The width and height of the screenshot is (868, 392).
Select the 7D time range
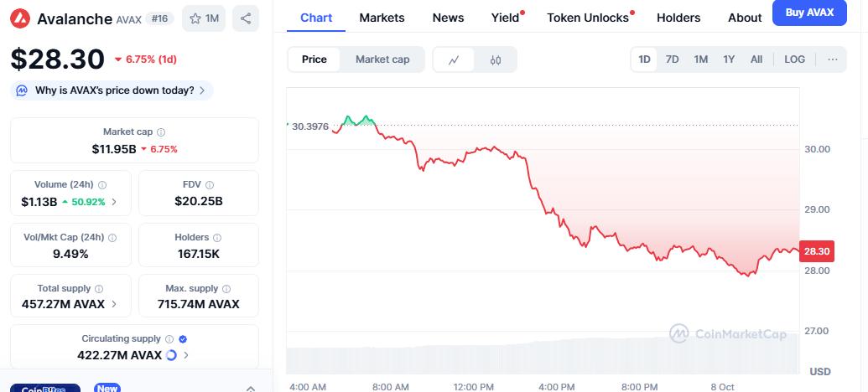(672, 59)
